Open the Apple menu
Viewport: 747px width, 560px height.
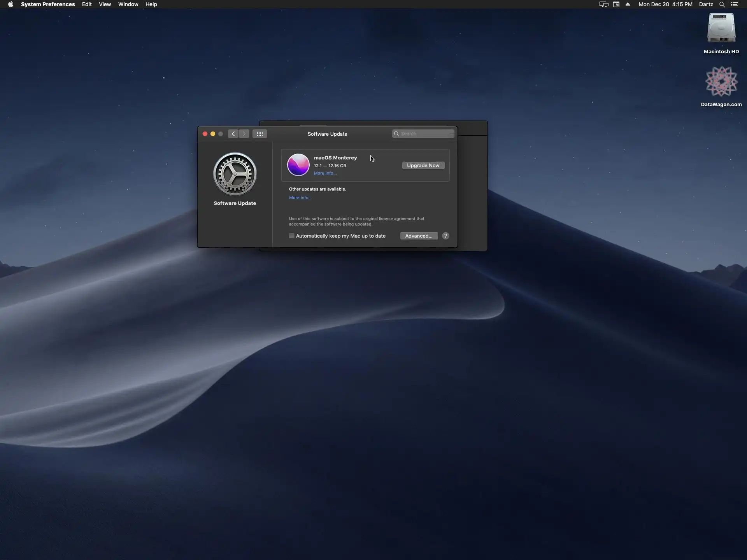click(11, 4)
